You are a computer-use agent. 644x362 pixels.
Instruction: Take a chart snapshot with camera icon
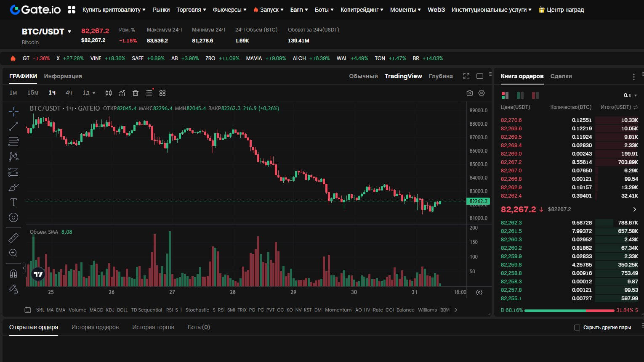pos(470,93)
